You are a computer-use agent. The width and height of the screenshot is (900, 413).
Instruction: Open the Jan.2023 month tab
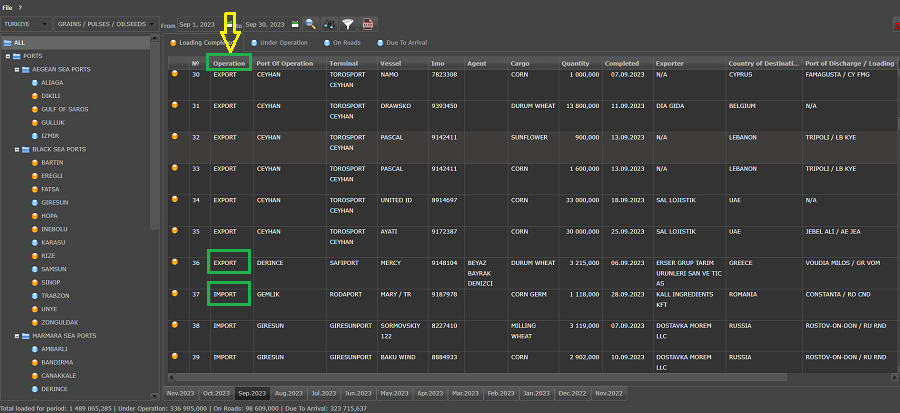pyautogui.click(x=537, y=393)
